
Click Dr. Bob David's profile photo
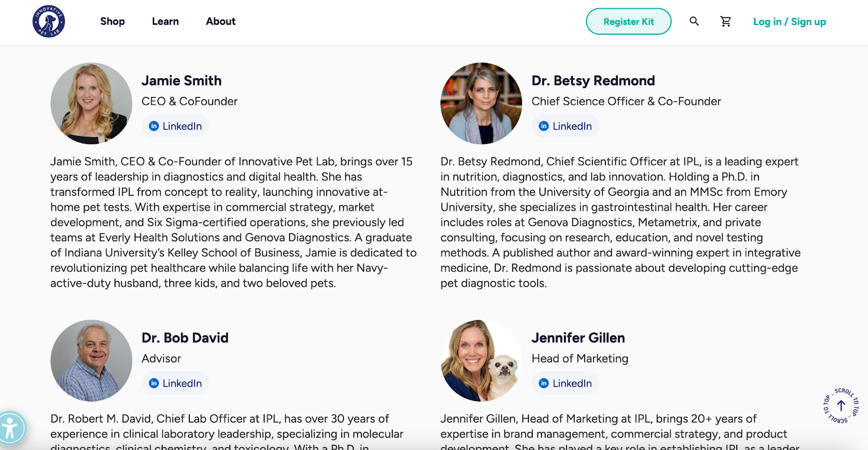91,360
